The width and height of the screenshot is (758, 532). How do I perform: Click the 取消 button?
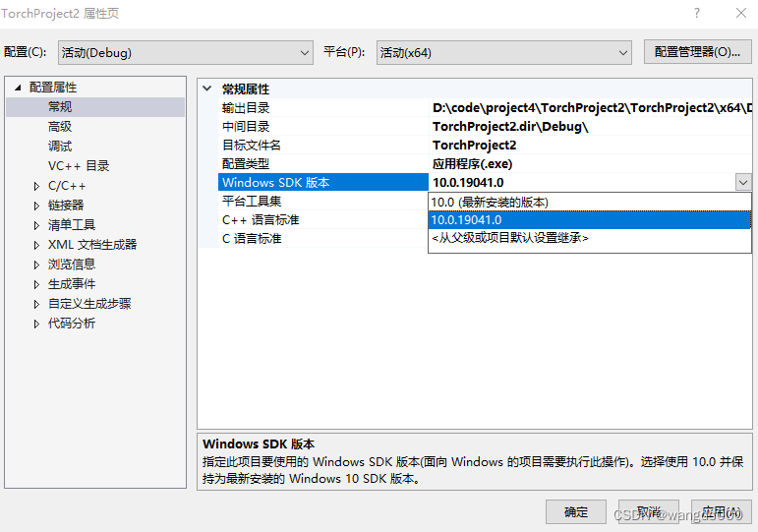click(649, 512)
